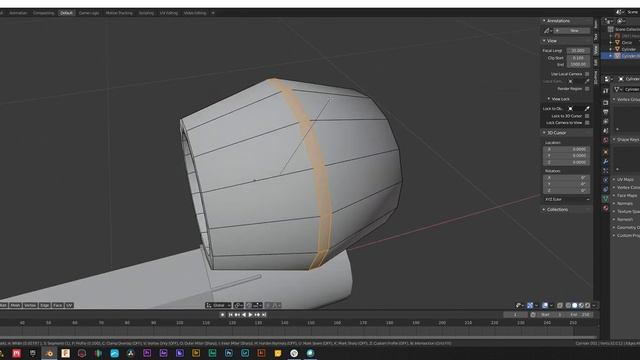Open the Face menu
This screenshot has height=360, width=640.
(x=58, y=305)
